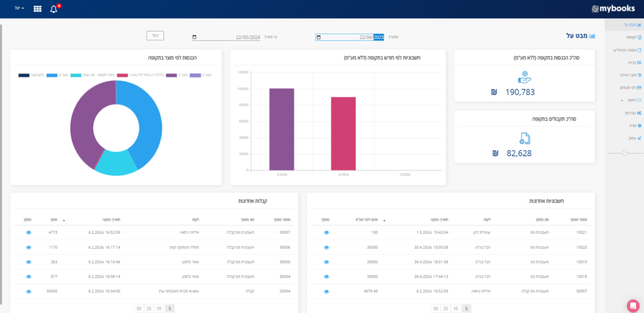Click the עזרה question-mark icon in sidebar
The image size is (644, 313).
(640, 125)
